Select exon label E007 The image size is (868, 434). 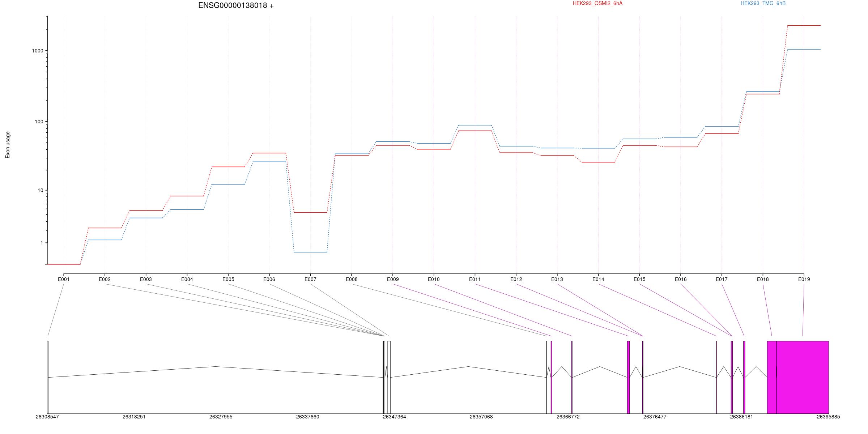(310, 279)
